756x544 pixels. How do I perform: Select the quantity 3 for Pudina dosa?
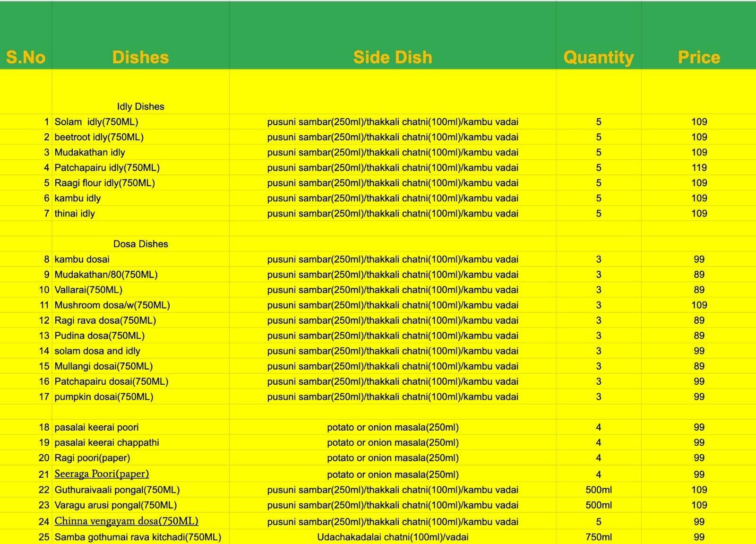599,336
